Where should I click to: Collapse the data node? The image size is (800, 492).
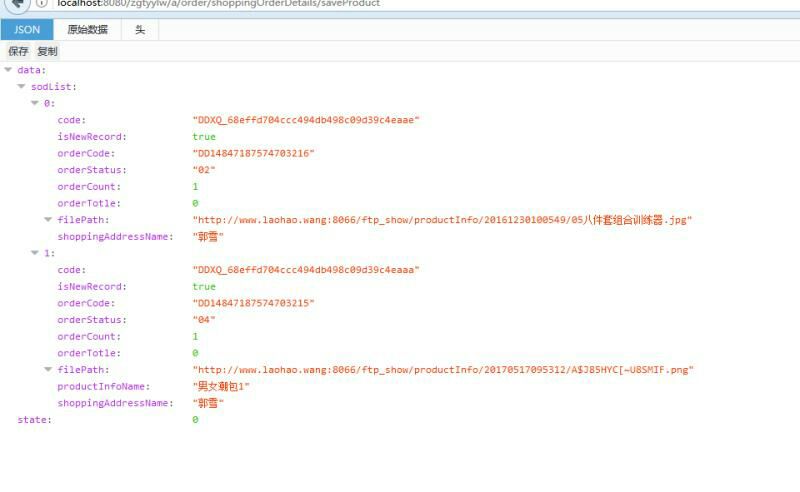coord(9,70)
